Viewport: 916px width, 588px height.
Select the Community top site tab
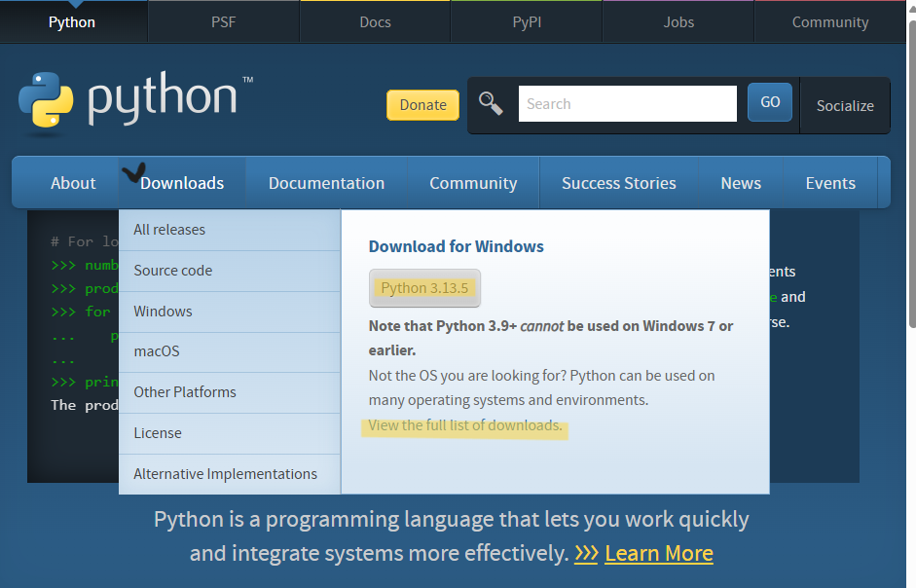click(x=830, y=22)
